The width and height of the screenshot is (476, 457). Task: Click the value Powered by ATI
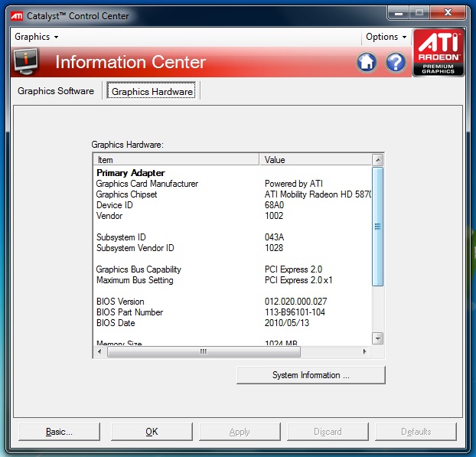click(294, 184)
